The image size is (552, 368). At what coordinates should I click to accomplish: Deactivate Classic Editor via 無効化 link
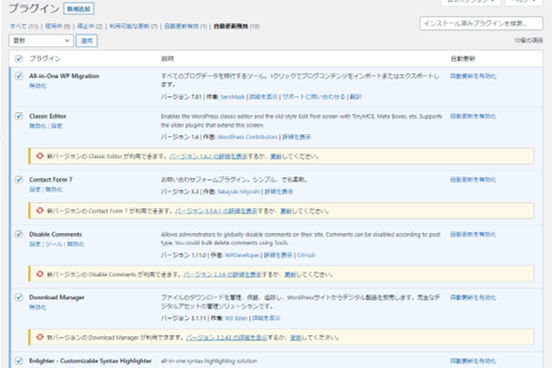pyautogui.click(x=38, y=126)
